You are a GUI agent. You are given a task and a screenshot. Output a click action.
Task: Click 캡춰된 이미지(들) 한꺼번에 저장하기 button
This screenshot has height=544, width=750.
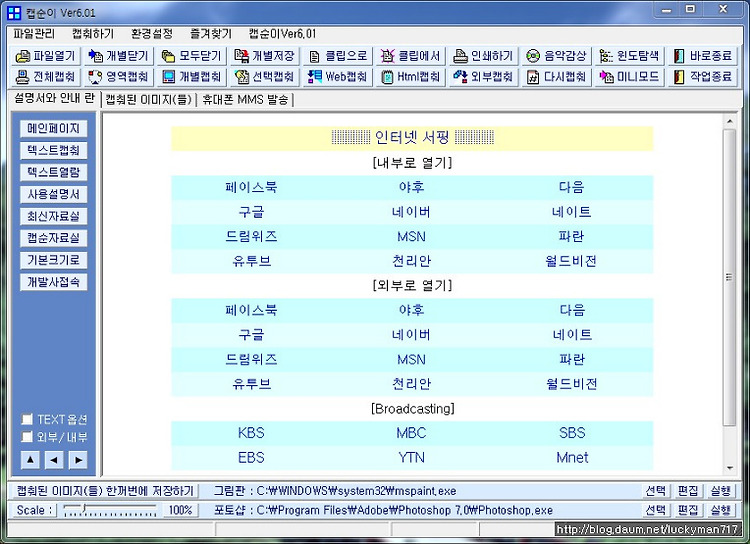click(x=105, y=491)
